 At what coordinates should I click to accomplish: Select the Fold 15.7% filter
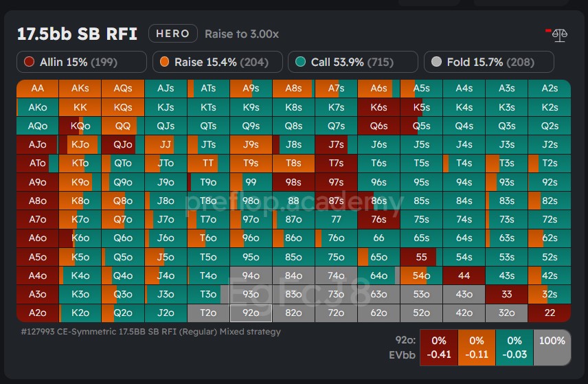[488, 62]
